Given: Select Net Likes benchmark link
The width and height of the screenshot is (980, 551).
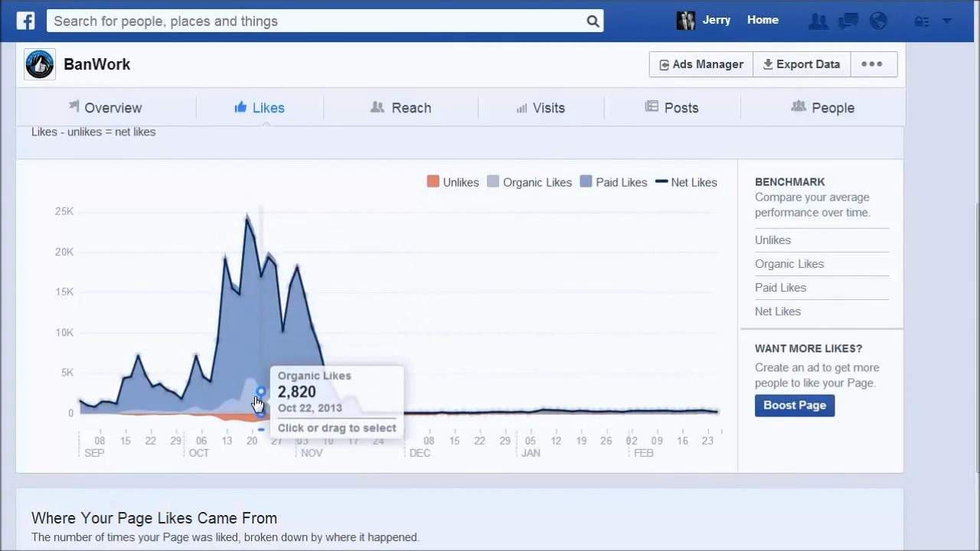Looking at the screenshot, I should (778, 311).
